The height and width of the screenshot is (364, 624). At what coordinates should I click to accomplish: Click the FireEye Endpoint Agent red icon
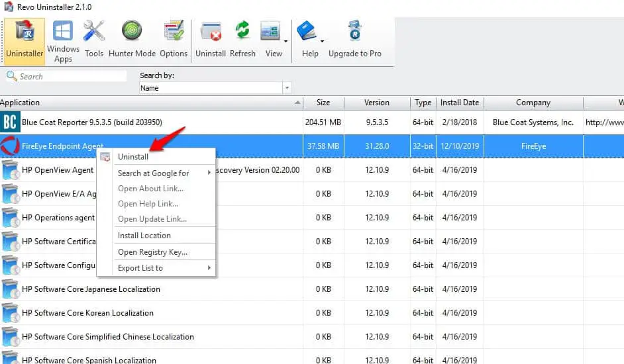(10, 146)
